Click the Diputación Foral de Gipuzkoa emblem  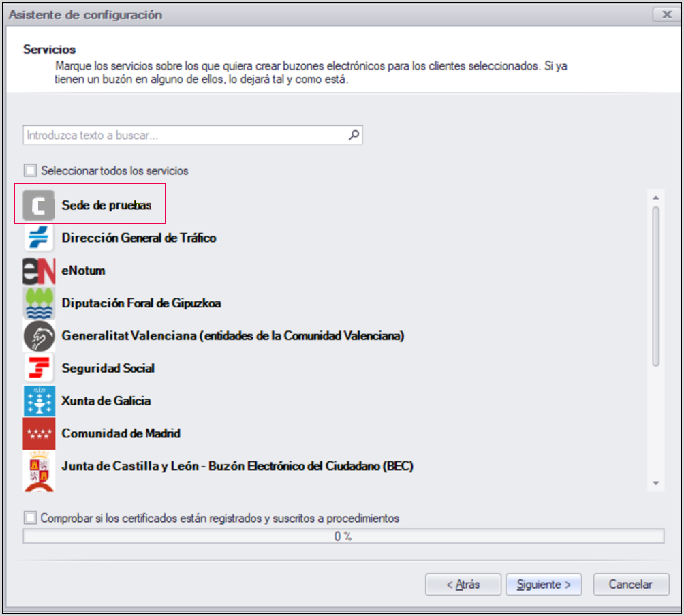(39, 303)
